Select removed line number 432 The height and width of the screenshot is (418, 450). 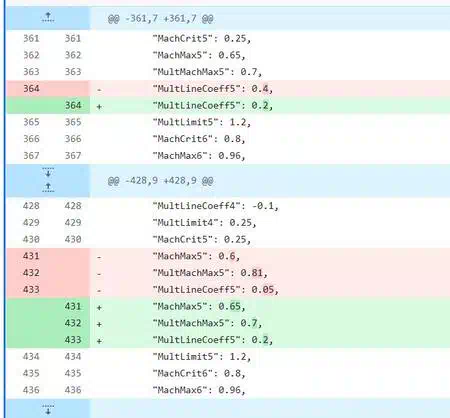[x=31, y=273]
